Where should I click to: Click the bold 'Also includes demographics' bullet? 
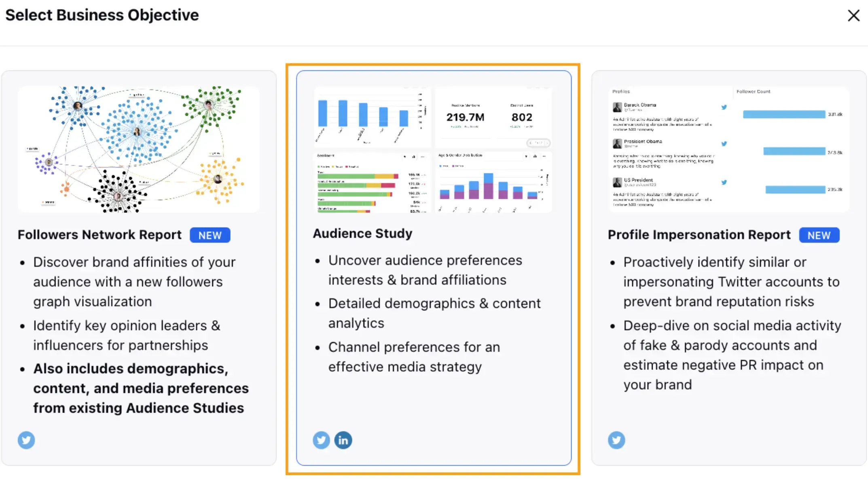(x=141, y=388)
